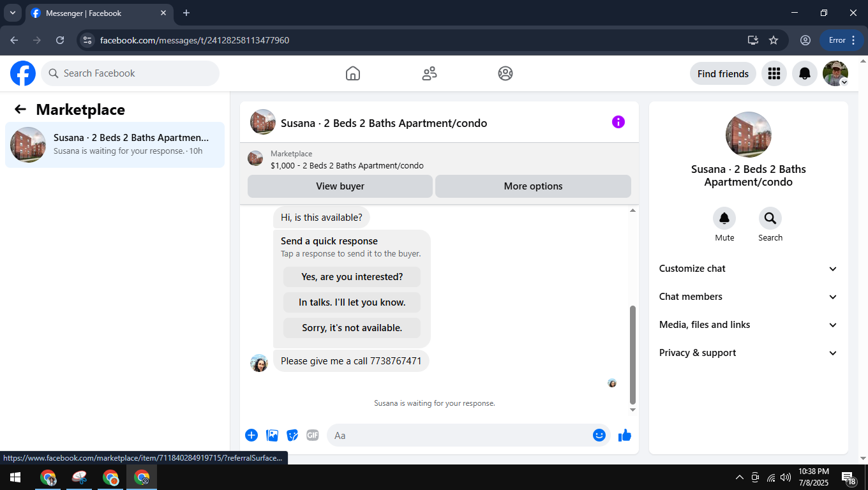This screenshot has height=490, width=868.
Task: Choose a sticker from composer
Action: coord(293,435)
